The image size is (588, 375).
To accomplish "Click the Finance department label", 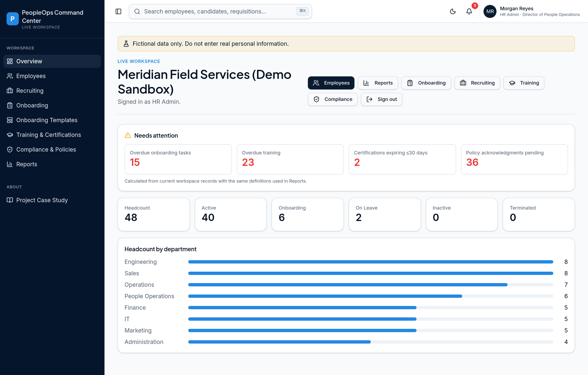I will (135, 308).
